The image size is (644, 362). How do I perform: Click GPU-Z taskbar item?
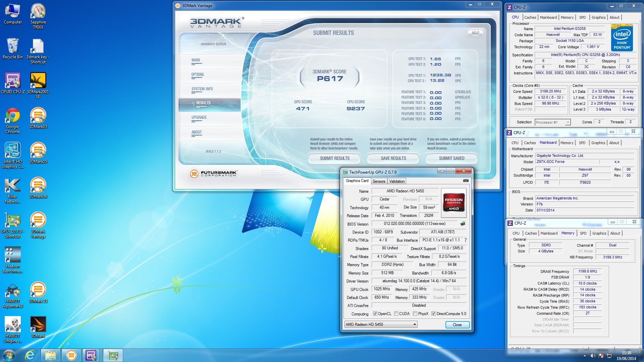(113, 355)
